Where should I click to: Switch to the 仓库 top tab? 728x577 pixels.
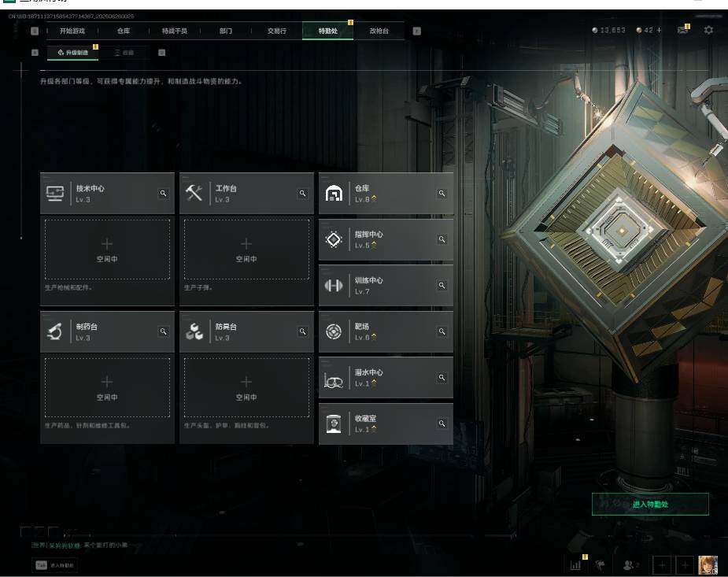coord(124,31)
